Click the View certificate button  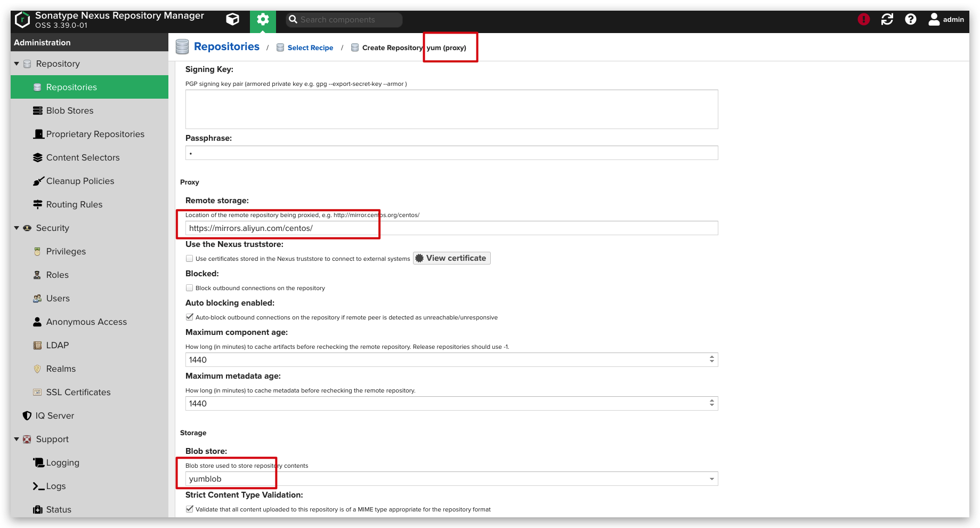[x=451, y=258]
